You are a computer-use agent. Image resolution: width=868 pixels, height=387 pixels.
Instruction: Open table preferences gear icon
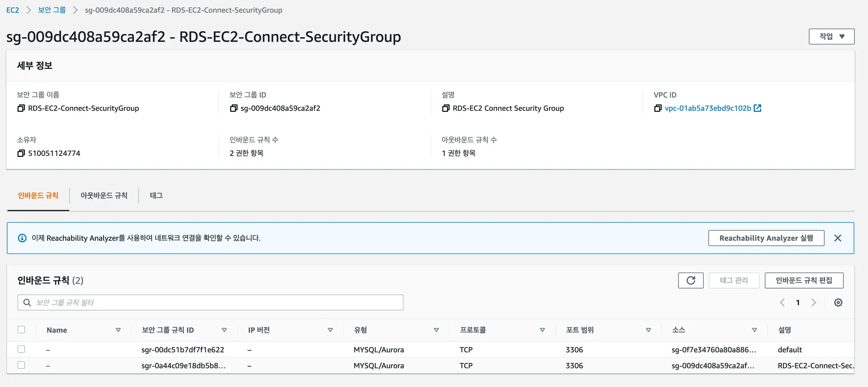pyautogui.click(x=838, y=303)
